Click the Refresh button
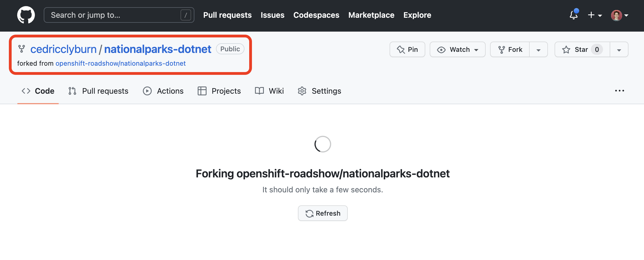The height and width of the screenshot is (260, 644). [x=323, y=213]
